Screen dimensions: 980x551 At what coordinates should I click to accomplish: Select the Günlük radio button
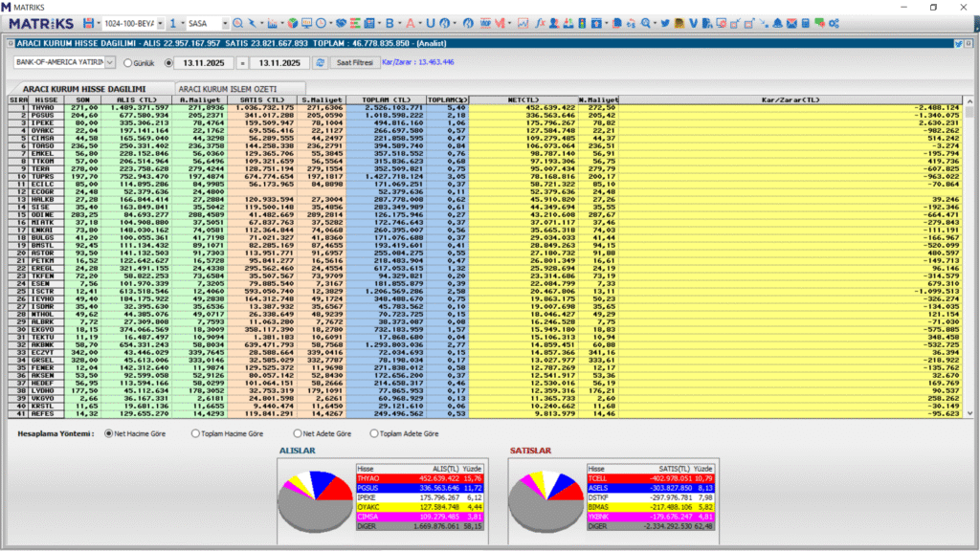[x=127, y=63]
